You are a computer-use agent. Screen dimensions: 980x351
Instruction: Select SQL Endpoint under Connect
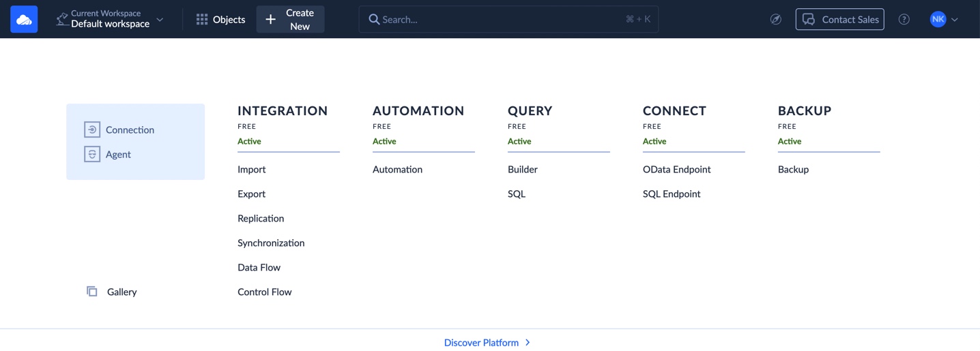tap(672, 194)
